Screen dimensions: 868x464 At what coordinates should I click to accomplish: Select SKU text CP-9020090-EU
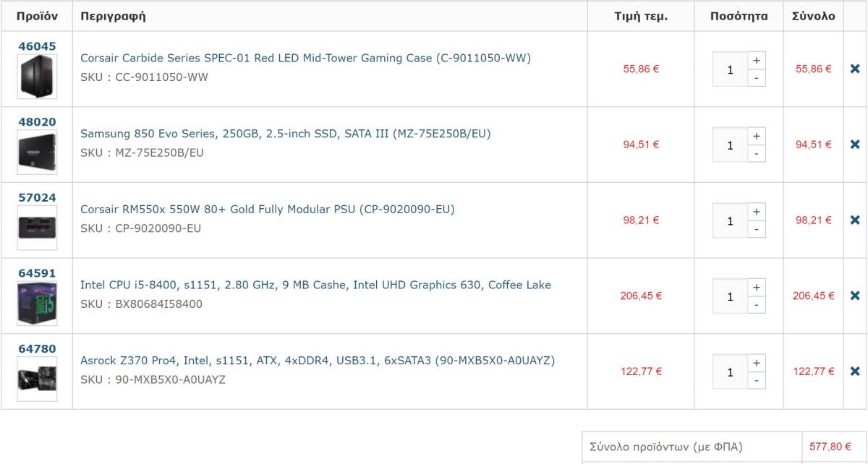click(x=158, y=228)
